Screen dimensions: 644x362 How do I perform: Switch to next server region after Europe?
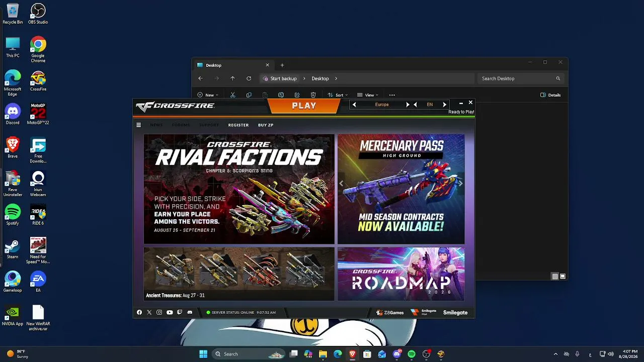click(408, 105)
